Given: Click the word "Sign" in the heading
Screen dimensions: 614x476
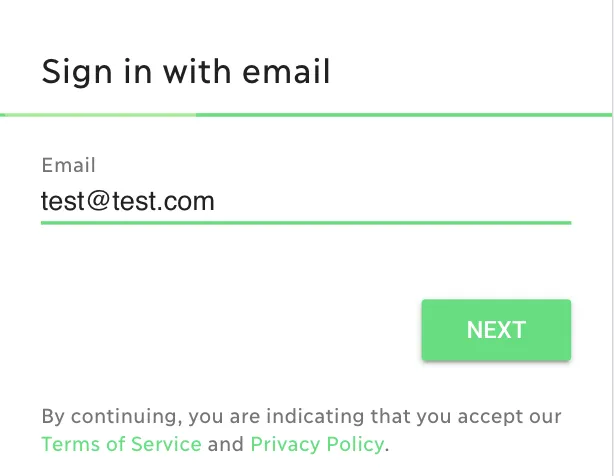Looking at the screenshot, I should coord(73,72).
